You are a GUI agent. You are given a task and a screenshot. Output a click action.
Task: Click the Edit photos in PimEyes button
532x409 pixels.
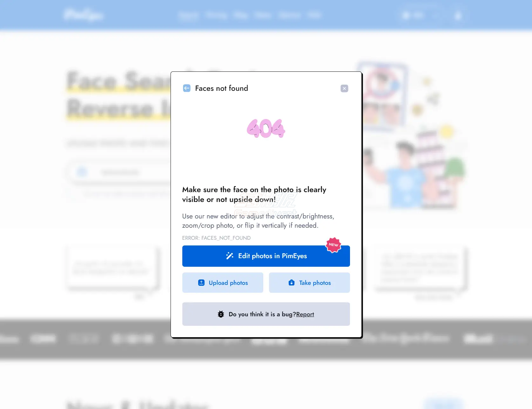tap(266, 256)
